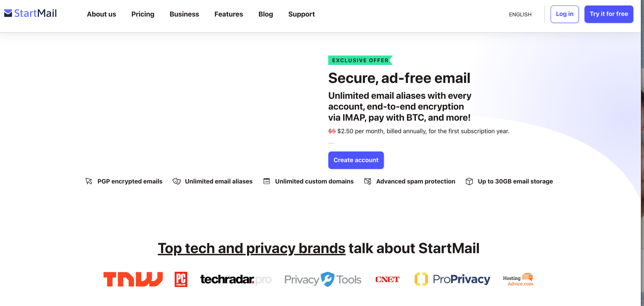The image size is (644, 306).
Task: Go to the Features section
Action: click(229, 14)
